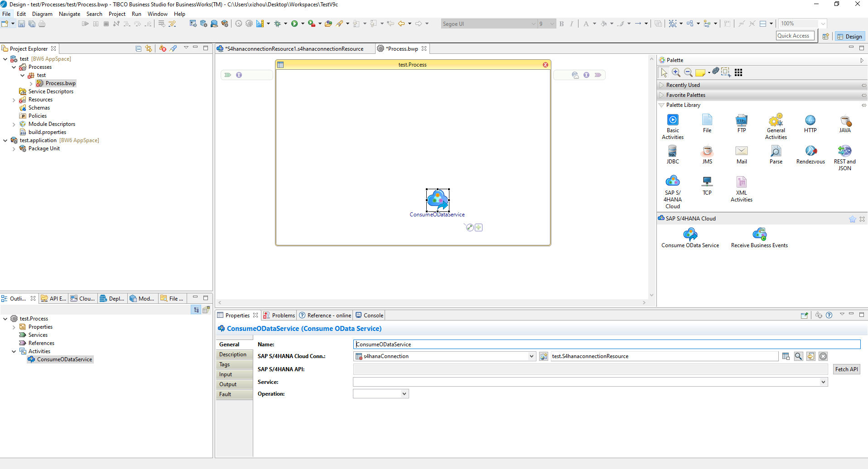Screen dimensions: 868x469
Task: Open the Operation dropdown
Action: pyautogui.click(x=404, y=394)
